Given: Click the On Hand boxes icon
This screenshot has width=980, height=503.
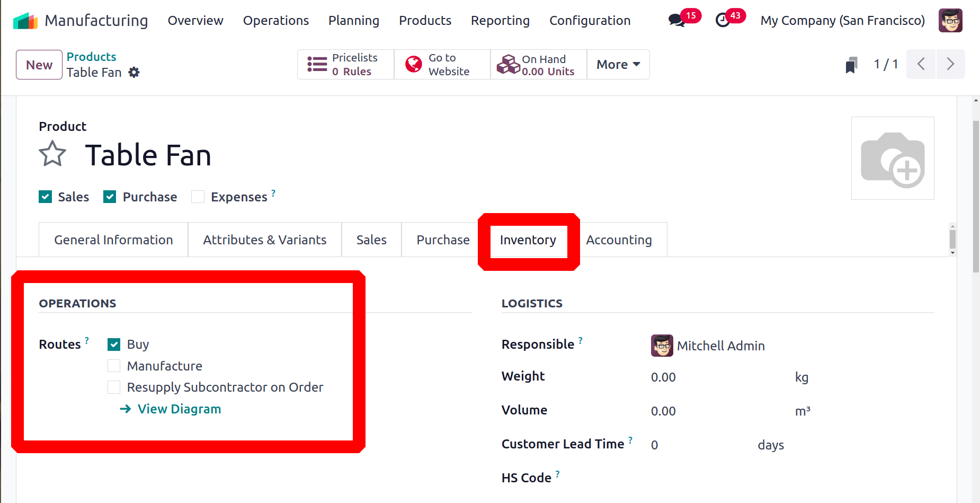Looking at the screenshot, I should 509,65.
